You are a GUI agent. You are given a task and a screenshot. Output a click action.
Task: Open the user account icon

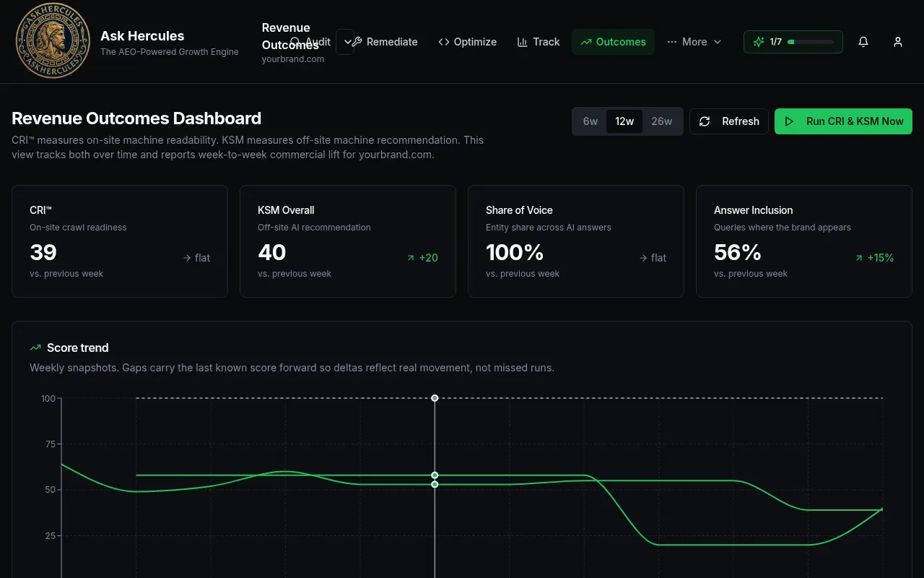pyautogui.click(x=898, y=42)
